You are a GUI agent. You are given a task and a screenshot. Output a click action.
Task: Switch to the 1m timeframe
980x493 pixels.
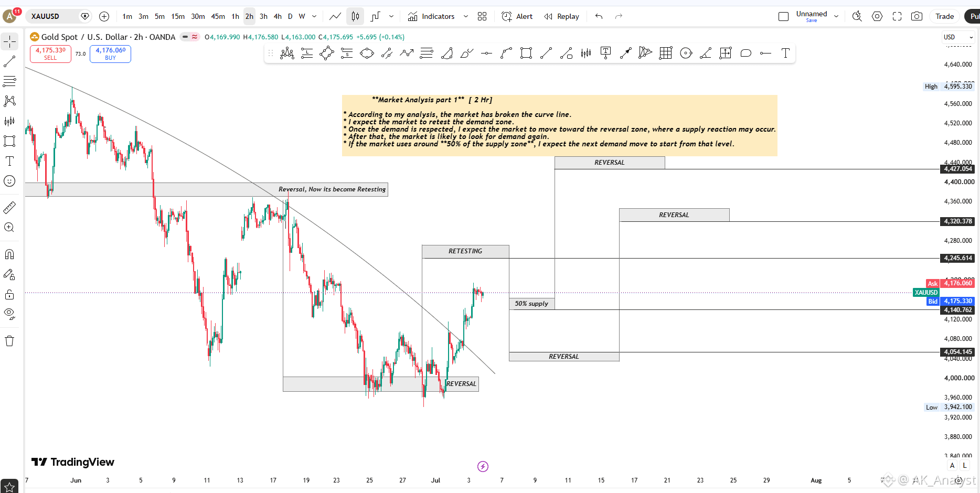(x=127, y=16)
